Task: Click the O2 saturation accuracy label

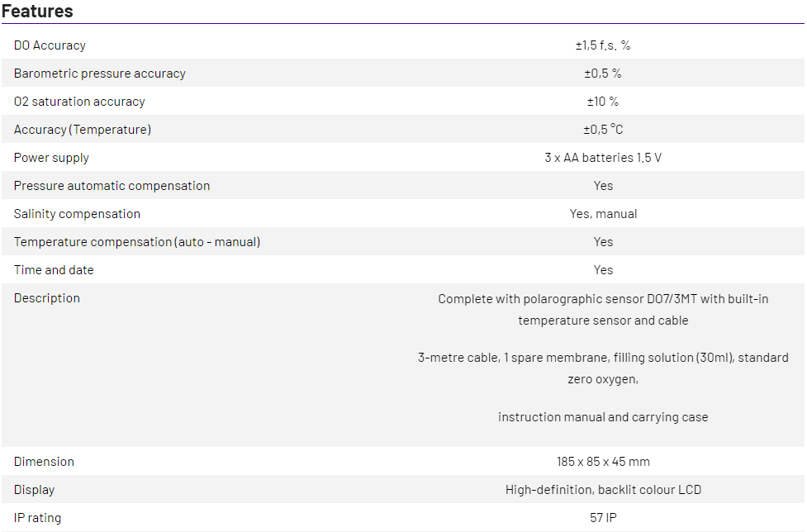Action: click(79, 102)
